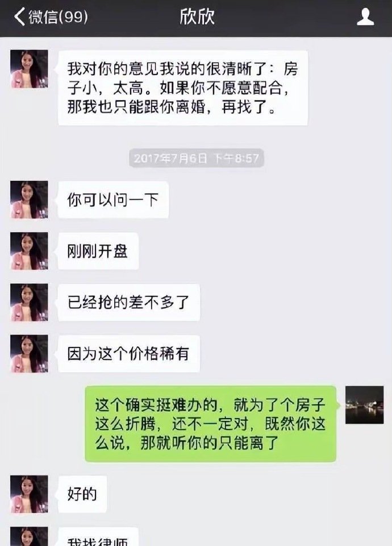Image resolution: width=392 pixels, height=546 pixels.
Task: Tap the 微信(99) back label
Action: (x=58, y=16)
